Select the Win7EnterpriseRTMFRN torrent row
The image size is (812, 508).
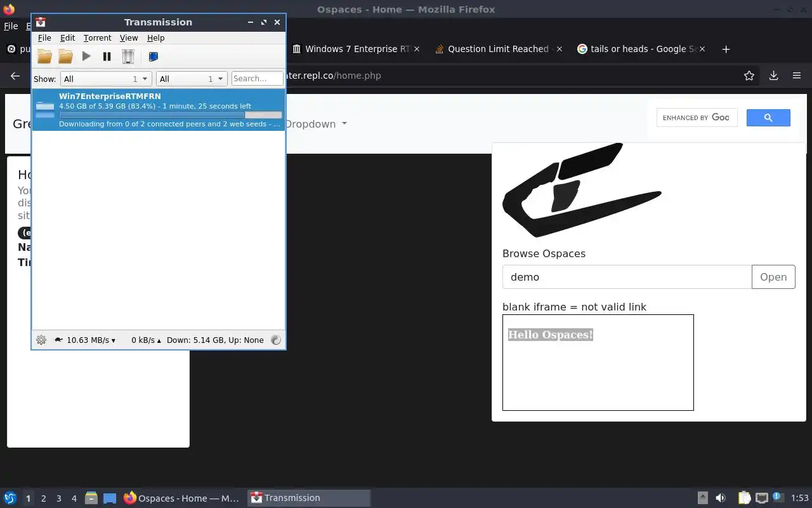tap(159, 110)
